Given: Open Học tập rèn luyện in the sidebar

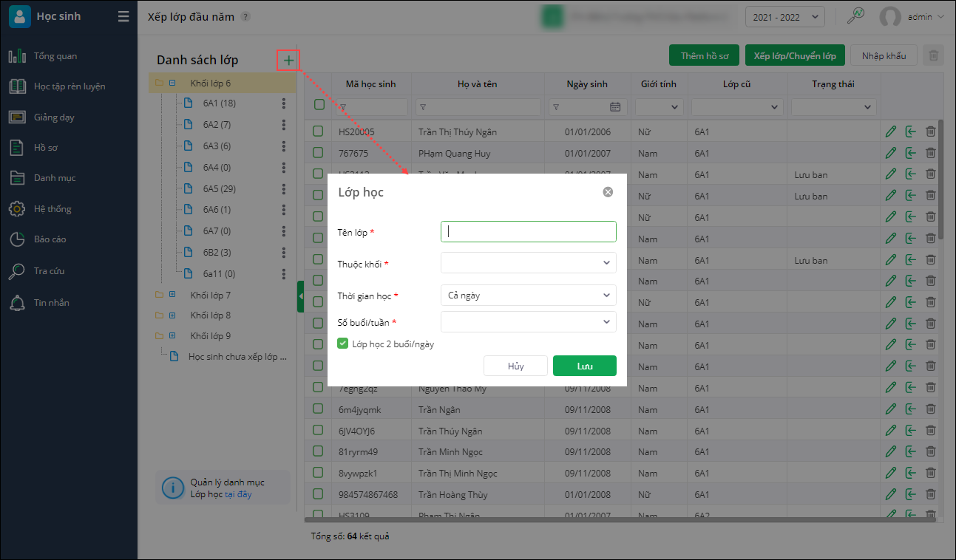Looking at the screenshot, I should 69,86.
